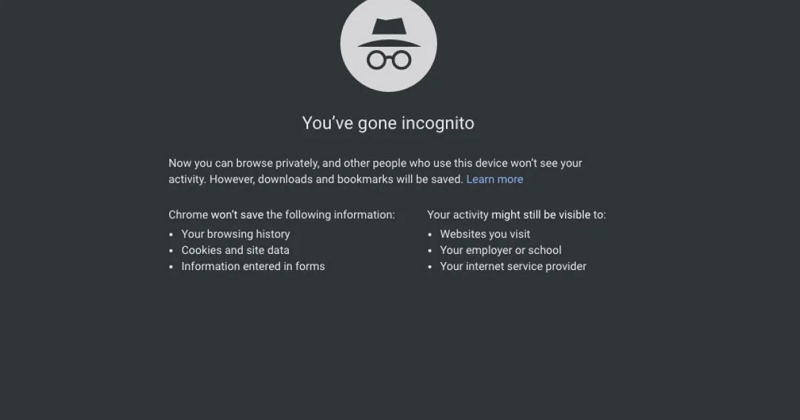Click "Your internet service provider" list item
Screen dimensions: 800x420
click(513, 266)
